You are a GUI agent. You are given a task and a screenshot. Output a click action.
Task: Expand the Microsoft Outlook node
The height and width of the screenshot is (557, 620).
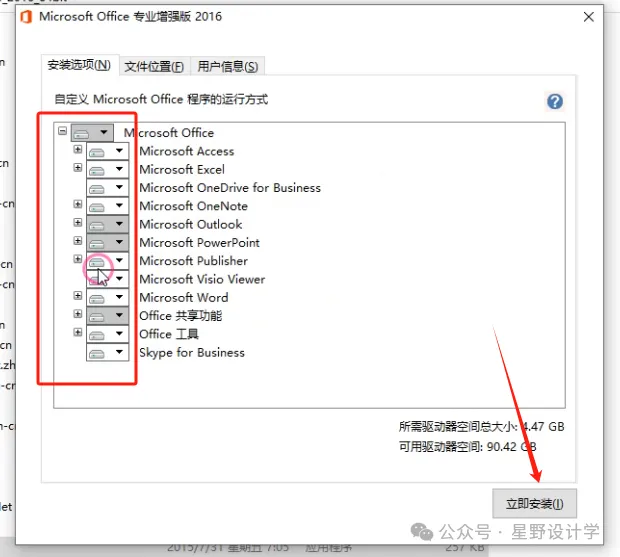[x=78, y=223]
